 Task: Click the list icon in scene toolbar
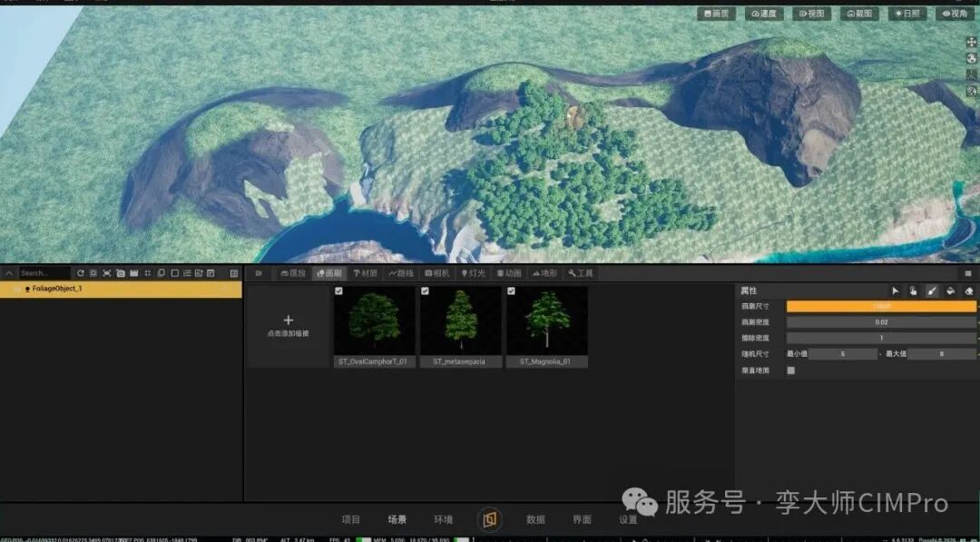(187, 273)
